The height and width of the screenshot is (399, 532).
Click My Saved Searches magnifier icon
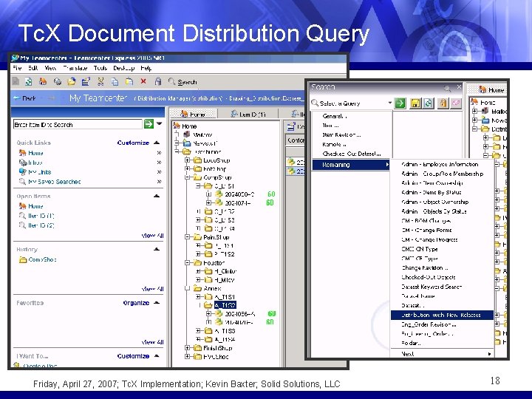[23, 182]
